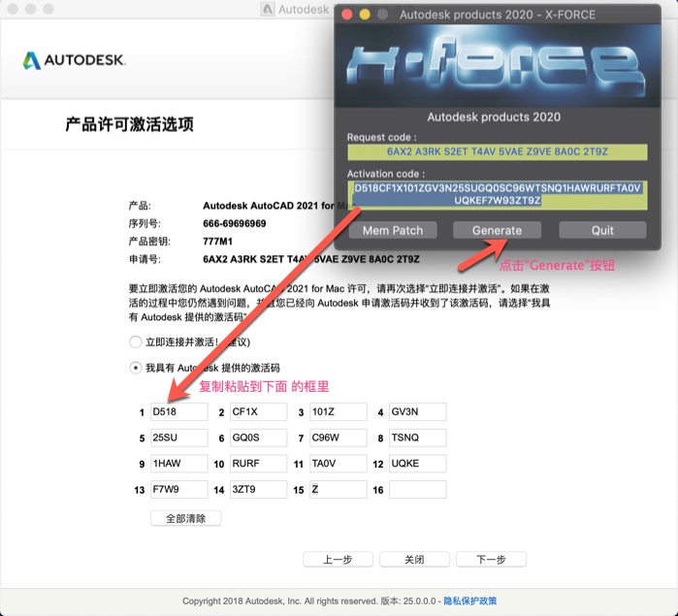Click activation box 8 containing TSNQ
The width and height of the screenshot is (678, 616).
coord(417,438)
